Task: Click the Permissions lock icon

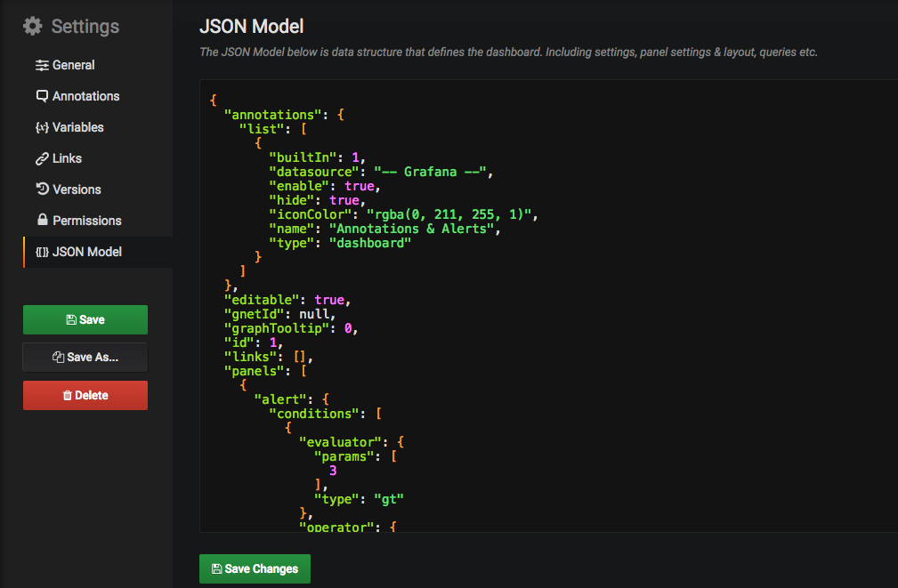Action: click(43, 220)
